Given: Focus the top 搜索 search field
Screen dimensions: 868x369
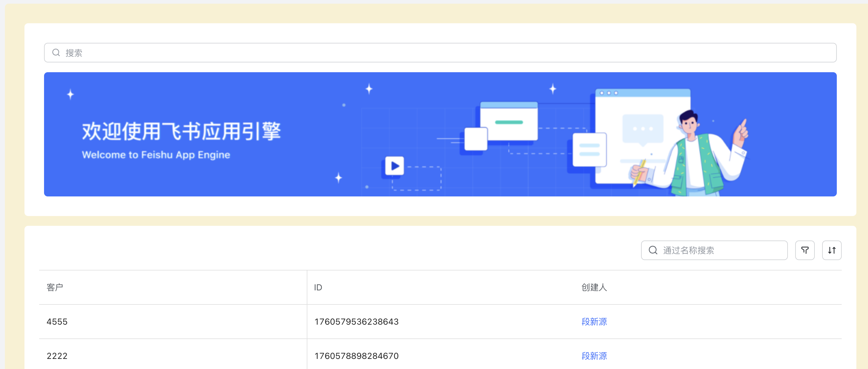Looking at the screenshot, I should point(440,53).
